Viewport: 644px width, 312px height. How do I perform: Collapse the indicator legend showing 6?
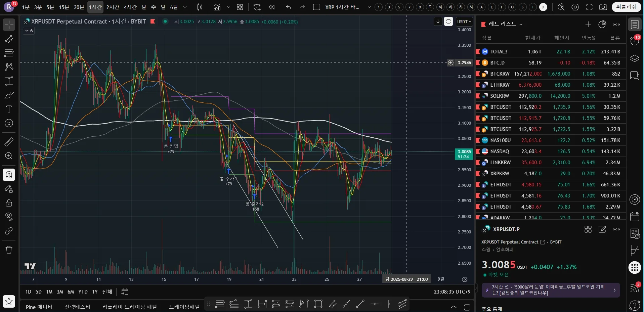tap(29, 31)
